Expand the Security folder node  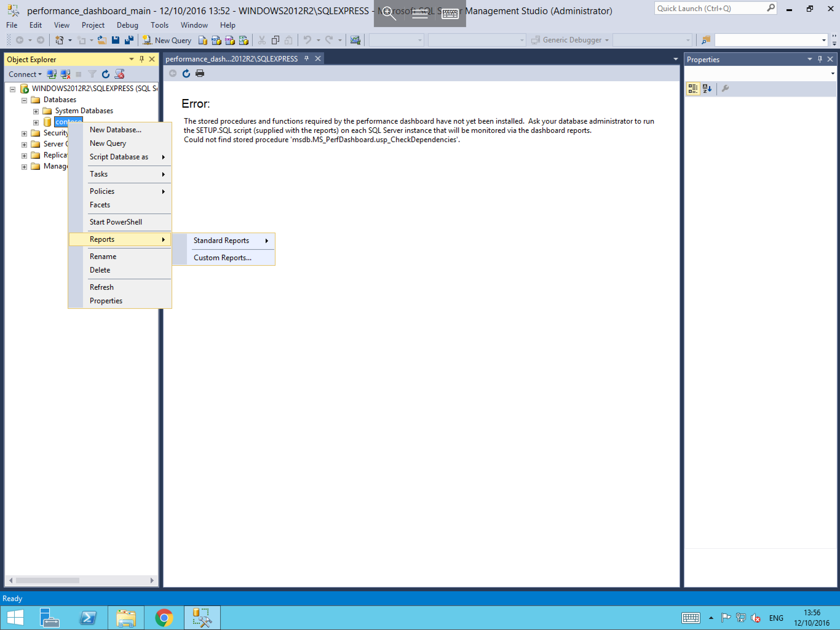(x=24, y=134)
